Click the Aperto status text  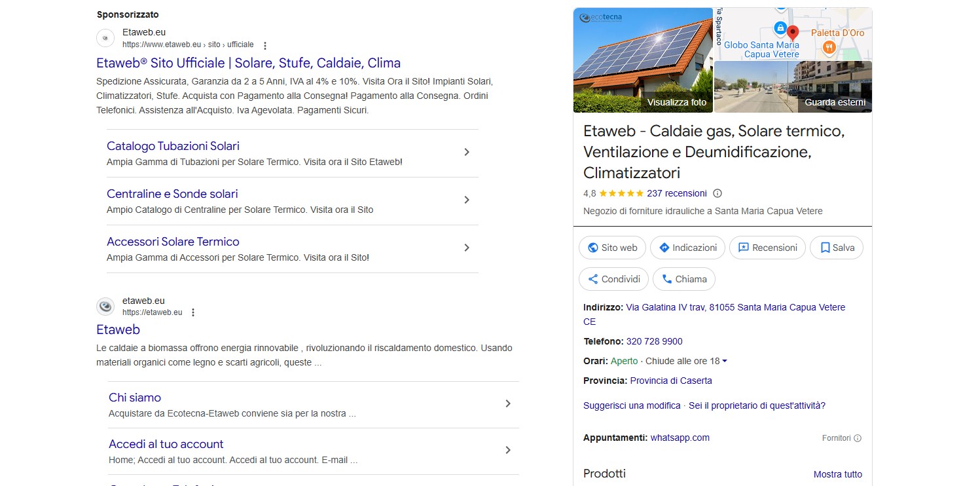coord(623,361)
